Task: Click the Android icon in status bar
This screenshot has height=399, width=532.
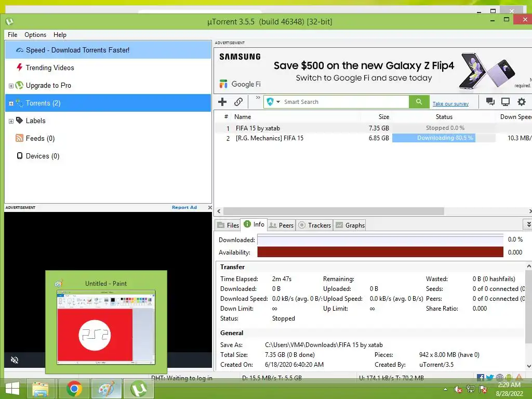Action: 509,378
